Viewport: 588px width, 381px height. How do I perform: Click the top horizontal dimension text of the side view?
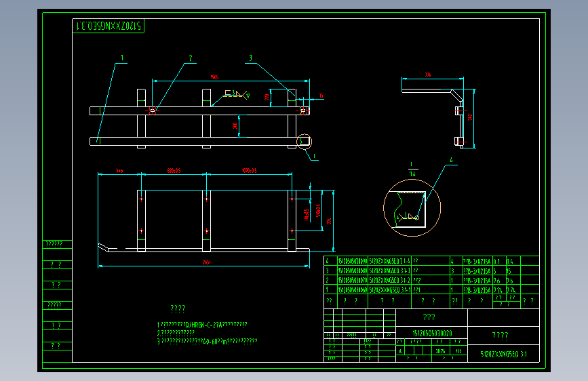coord(428,75)
